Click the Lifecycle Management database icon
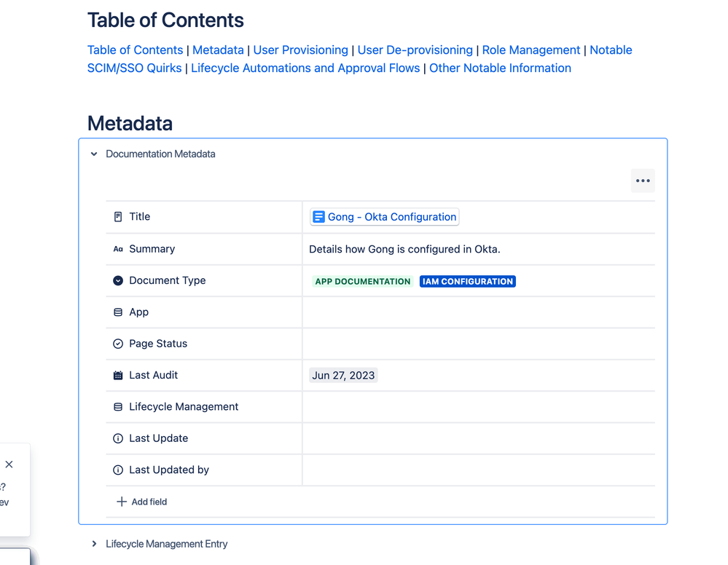 [118, 407]
